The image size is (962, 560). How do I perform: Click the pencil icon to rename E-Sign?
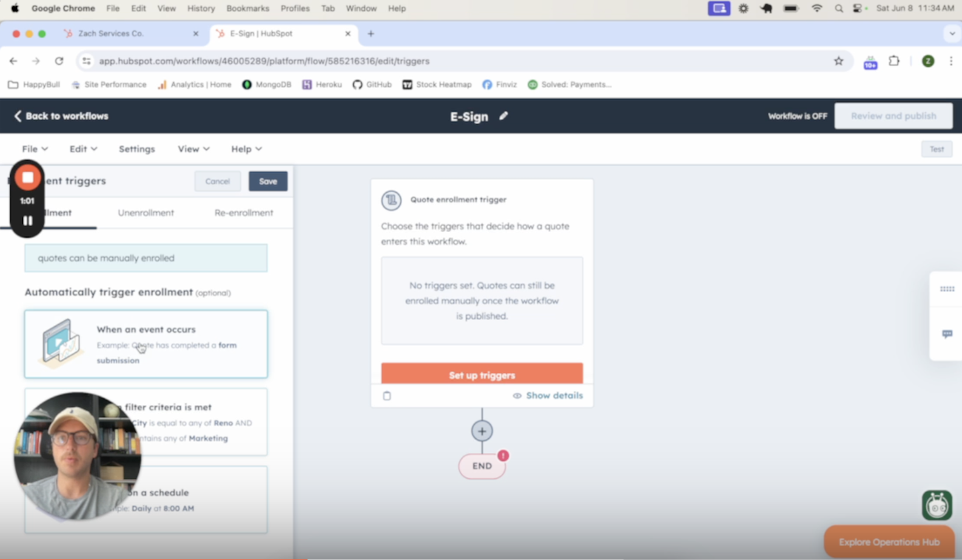point(503,116)
